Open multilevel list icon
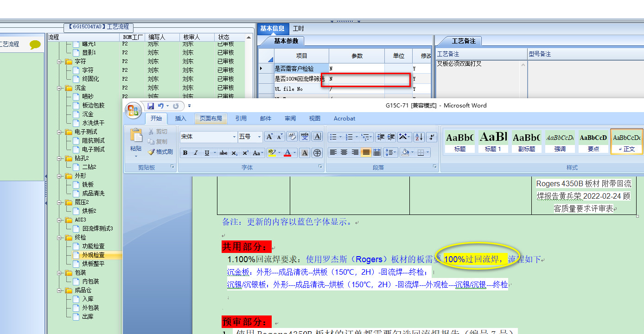Screen dimensions: 644x334 pos(366,137)
